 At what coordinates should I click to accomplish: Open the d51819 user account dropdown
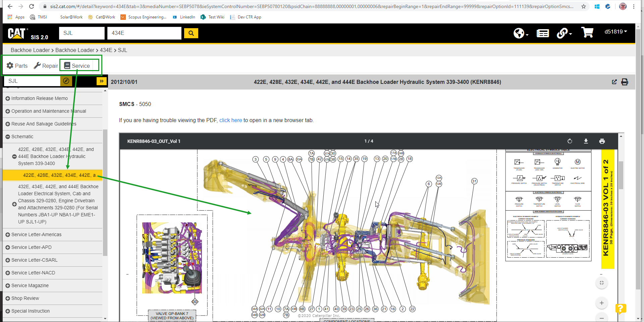[616, 32]
